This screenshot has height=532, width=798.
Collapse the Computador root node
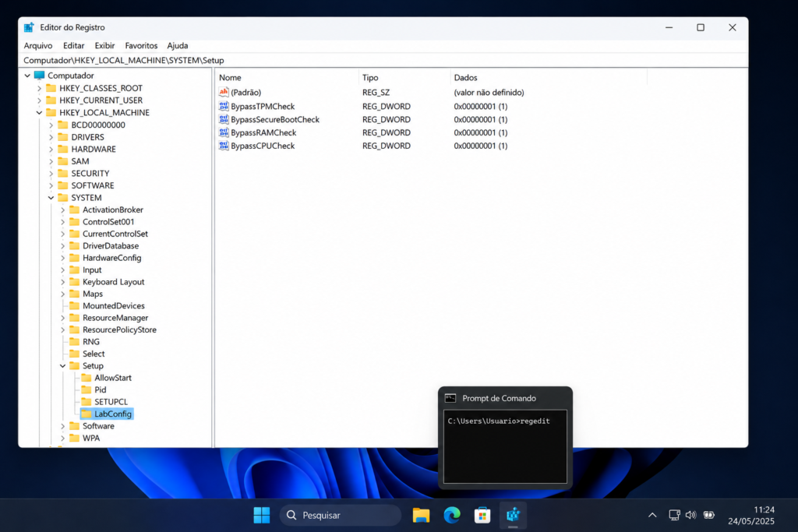(27, 76)
